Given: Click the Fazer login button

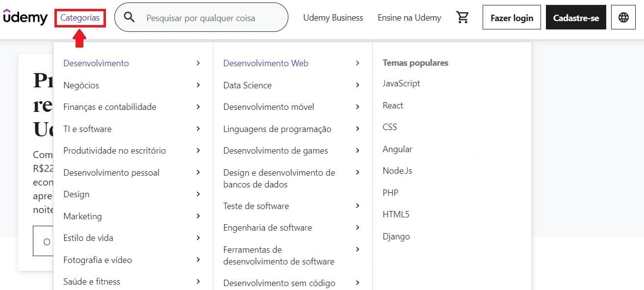Looking at the screenshot, I should click(x=512, y=17).
